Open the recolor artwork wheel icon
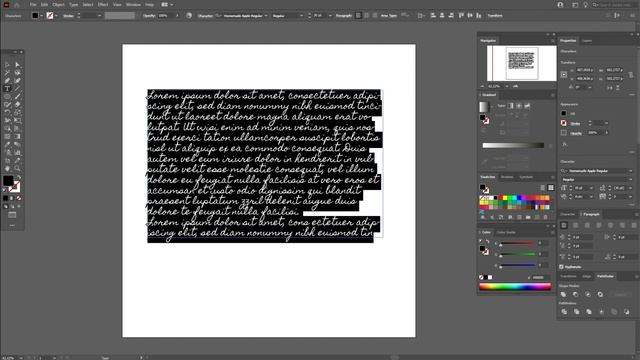Image resolution: width=640 pixels, height=360 pixels. (189, 16)
